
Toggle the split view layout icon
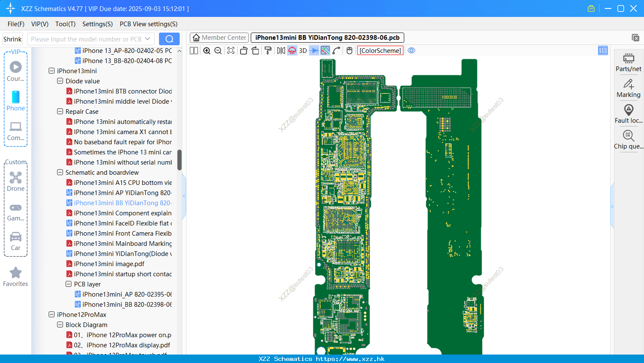tap(194, 50)
